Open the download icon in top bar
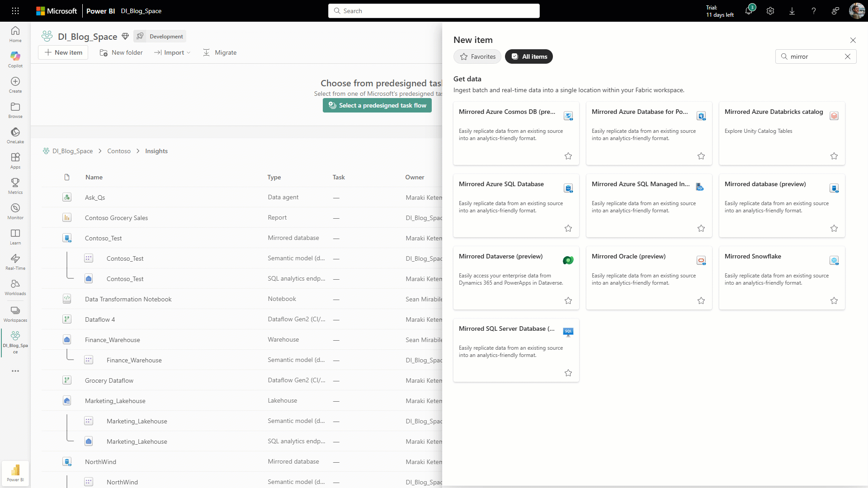The image size is (868, 488). pos(792,11)
